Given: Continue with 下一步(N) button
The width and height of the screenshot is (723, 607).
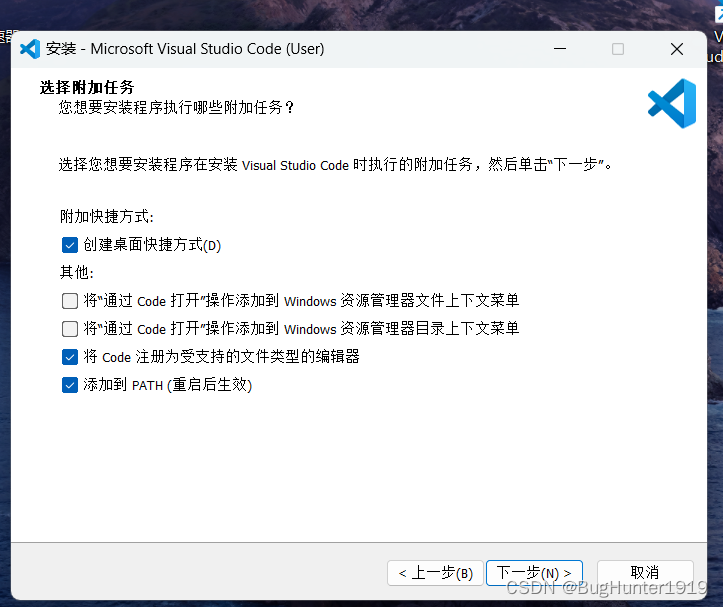Looking at the screenshot, I should pyautogui.click(x=534, y=573).
